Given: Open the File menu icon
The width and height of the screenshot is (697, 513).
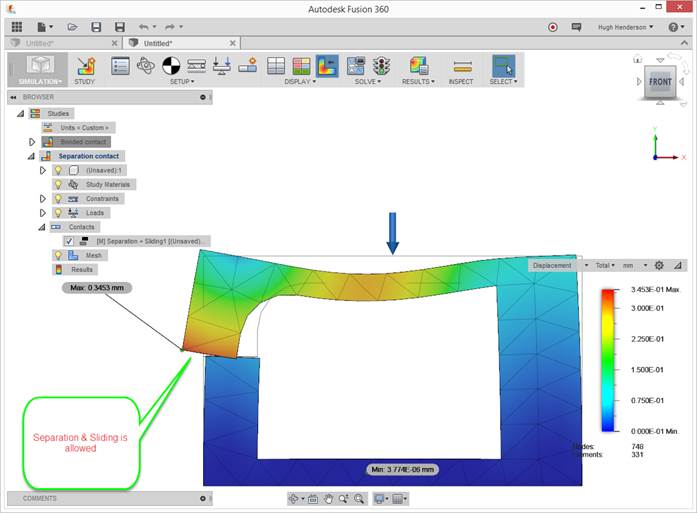Looking at the screenshot, I should [44, 27].
